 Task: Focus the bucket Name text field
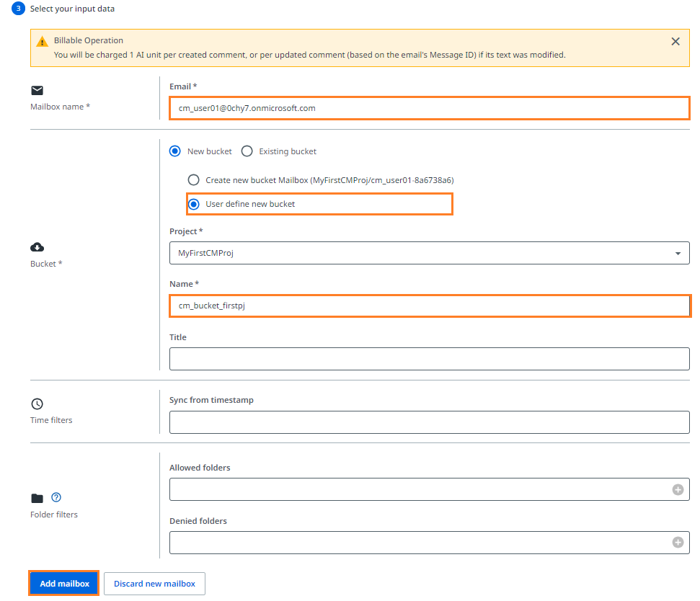click(429, 306)
